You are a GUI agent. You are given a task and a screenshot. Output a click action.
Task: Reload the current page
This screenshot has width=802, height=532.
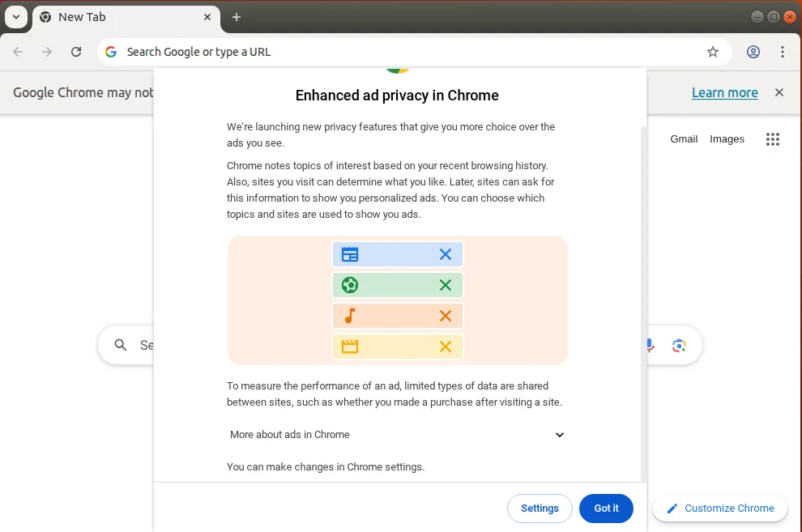click(x=75, y=51)
